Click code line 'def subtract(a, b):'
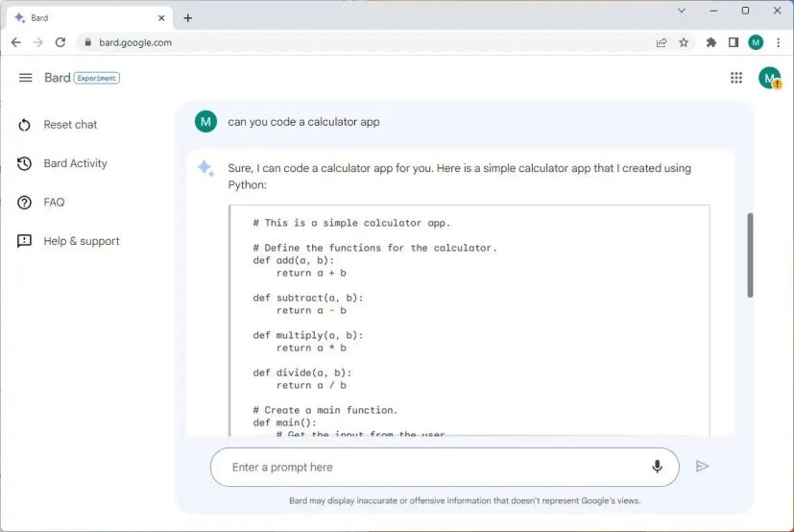 point(308,298)
